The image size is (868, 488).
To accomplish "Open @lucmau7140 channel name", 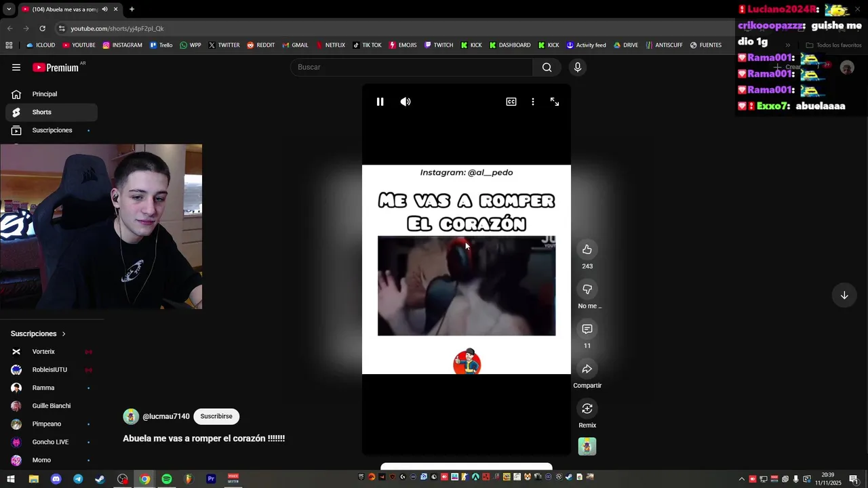I will click(166, 416).
